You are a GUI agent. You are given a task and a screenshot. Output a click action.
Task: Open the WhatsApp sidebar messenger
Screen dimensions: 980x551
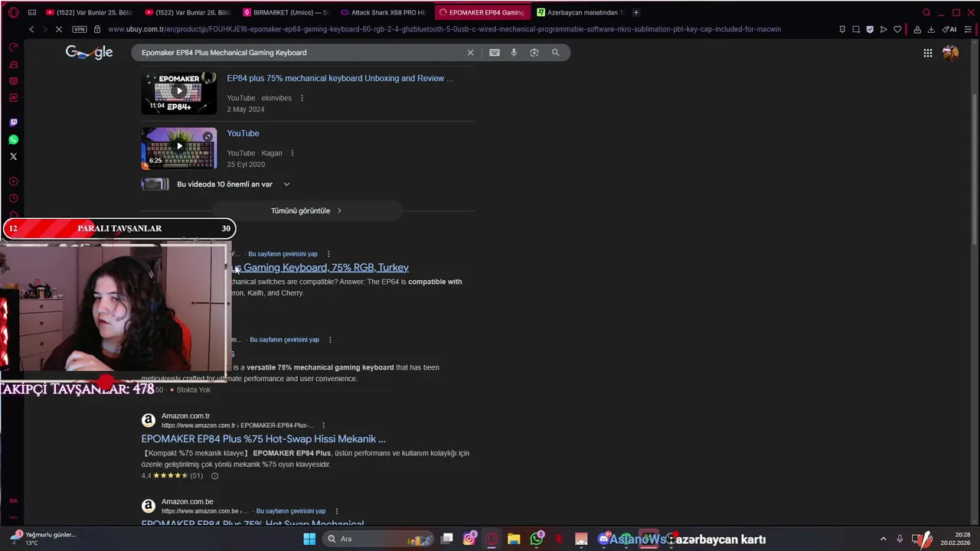[13, 139]
